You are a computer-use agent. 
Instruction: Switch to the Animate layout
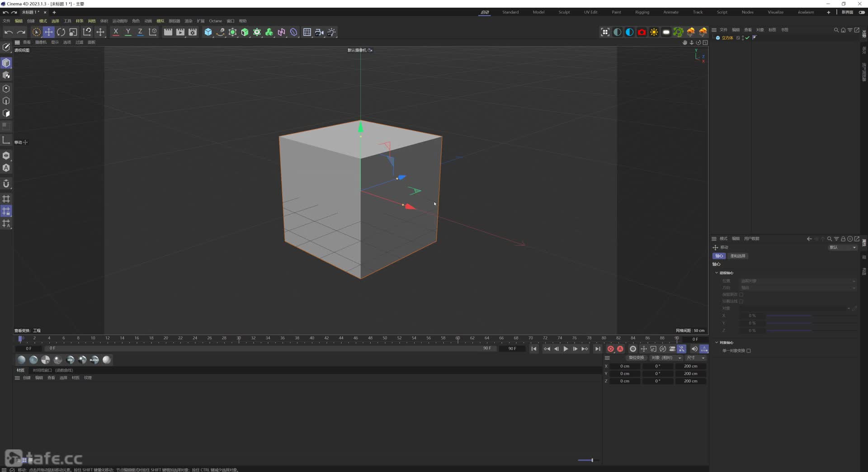pos(671,12)
